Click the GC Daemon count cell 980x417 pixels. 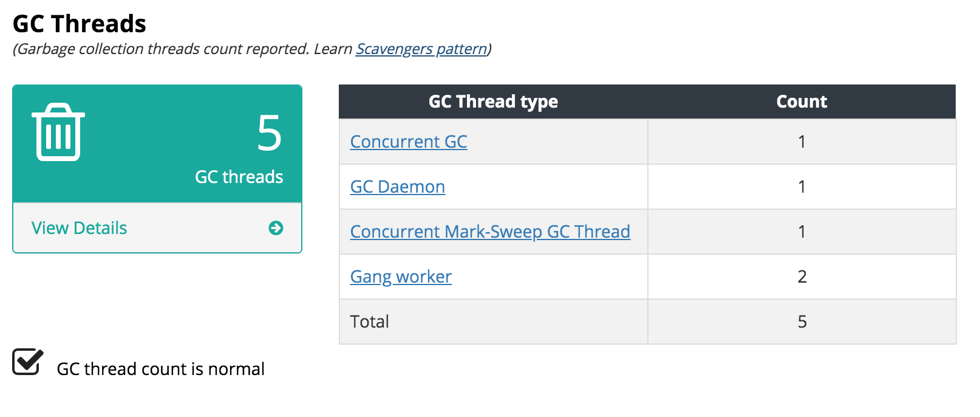click(x=802, y=187)
